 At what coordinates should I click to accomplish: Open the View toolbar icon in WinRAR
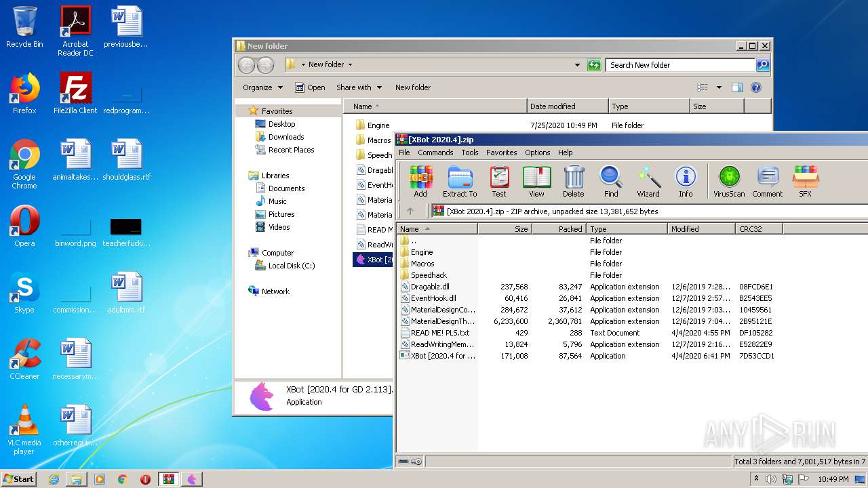click(x=536, y=181)
